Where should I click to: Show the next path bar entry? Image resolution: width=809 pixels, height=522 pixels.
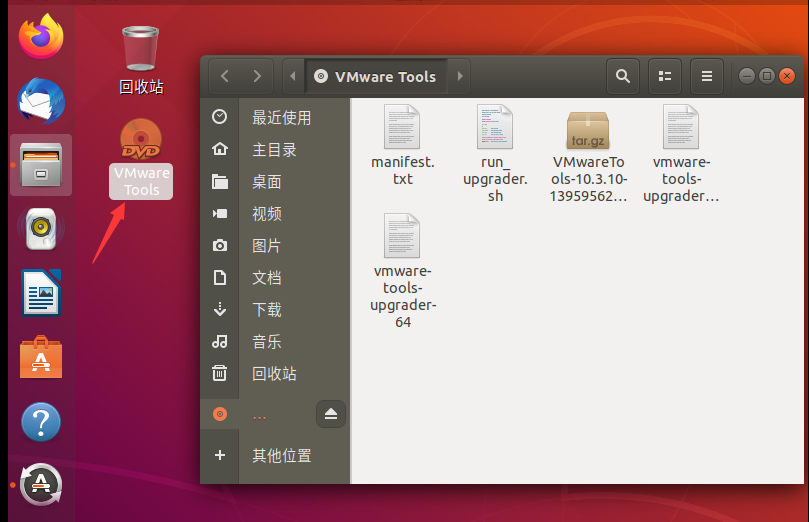pos(460,76)
